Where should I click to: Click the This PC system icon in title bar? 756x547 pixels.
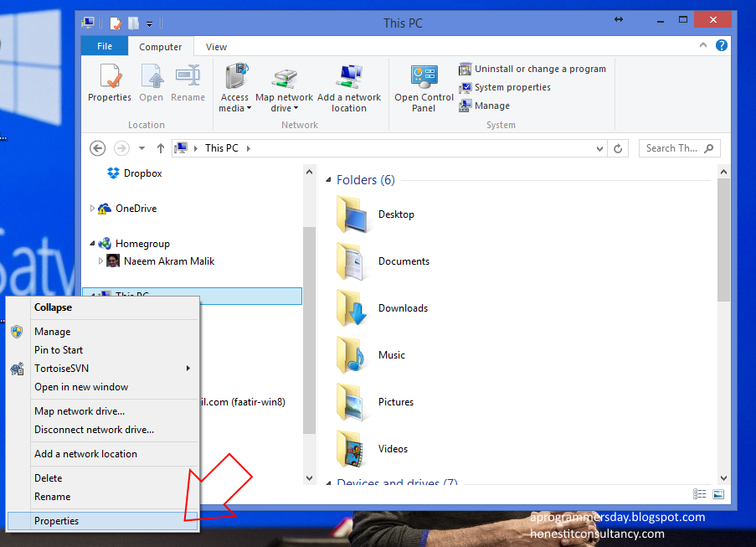click(88, 22)
